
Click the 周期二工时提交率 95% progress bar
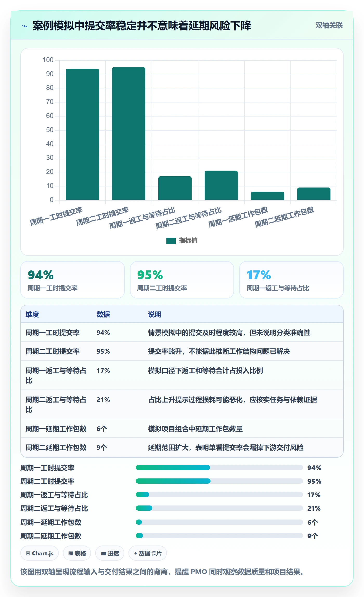pyautogui.click(x=219, y=481)
